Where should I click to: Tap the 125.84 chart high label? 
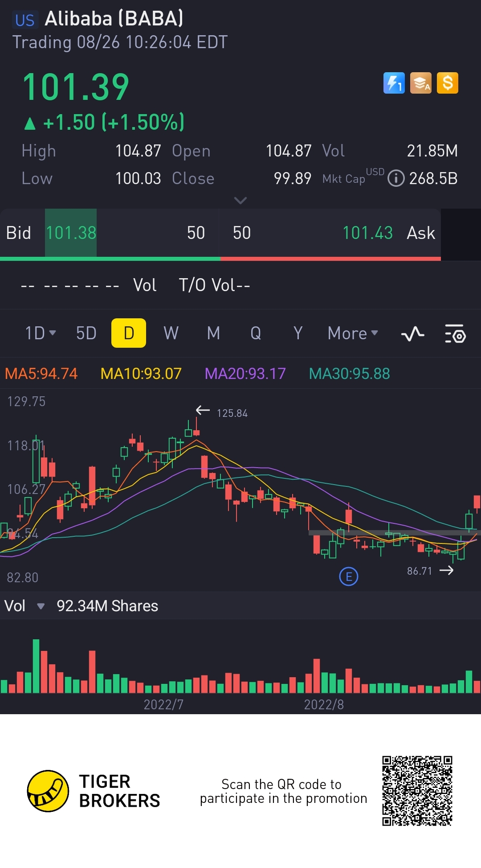click(x=232, y=413)
